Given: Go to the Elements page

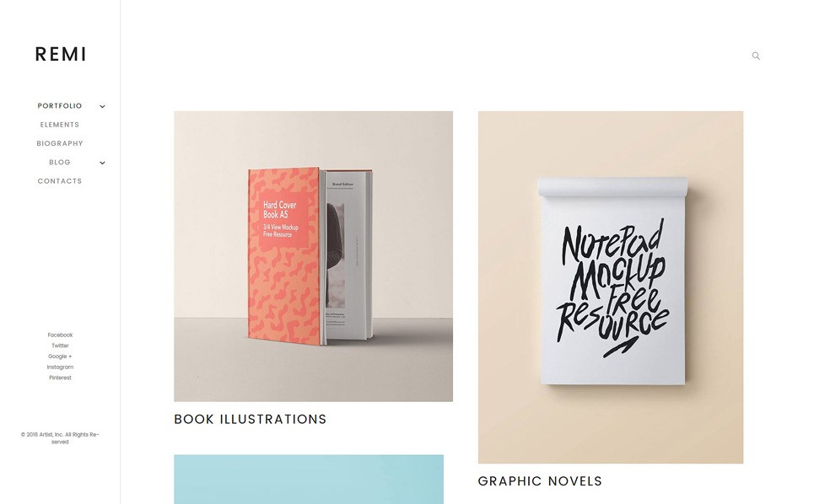Looking at the screenshot, I should 60,125.
